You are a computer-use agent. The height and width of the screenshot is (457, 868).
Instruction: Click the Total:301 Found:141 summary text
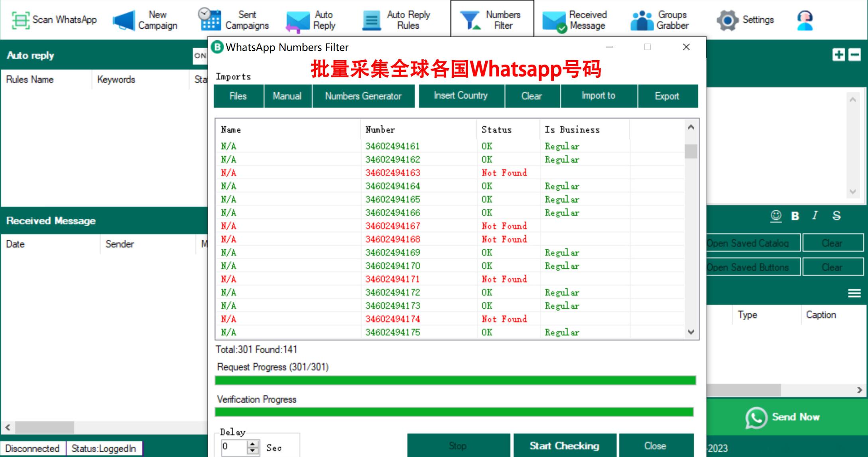point(256,350)
